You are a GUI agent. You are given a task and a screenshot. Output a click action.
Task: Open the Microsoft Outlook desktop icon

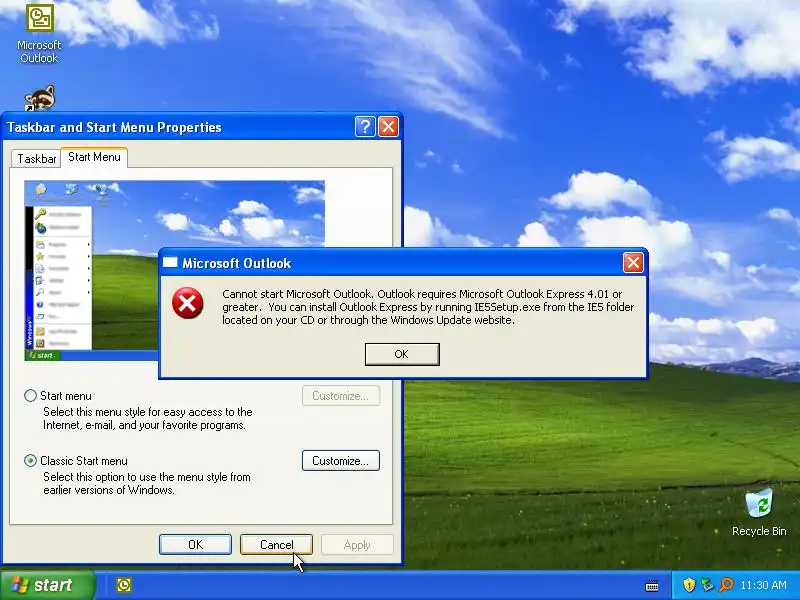click(x=39, y=34)
